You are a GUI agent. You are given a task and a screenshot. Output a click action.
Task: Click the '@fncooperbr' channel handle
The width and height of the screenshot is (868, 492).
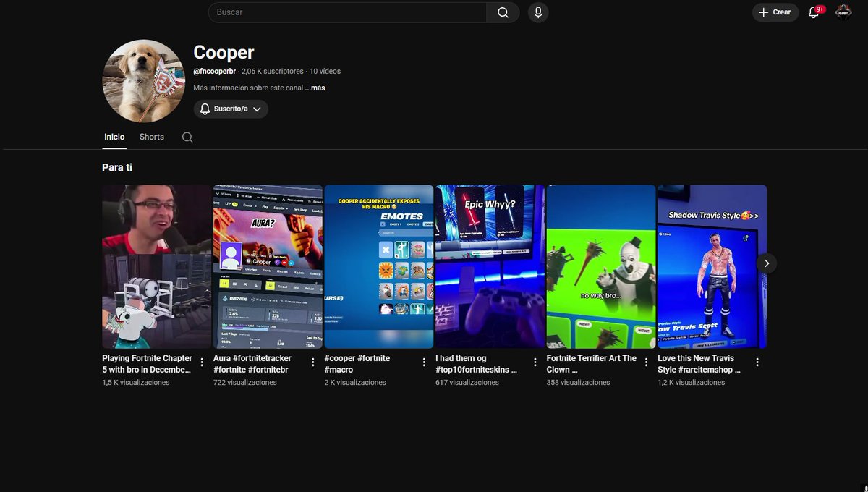click(x=215, y=72)
